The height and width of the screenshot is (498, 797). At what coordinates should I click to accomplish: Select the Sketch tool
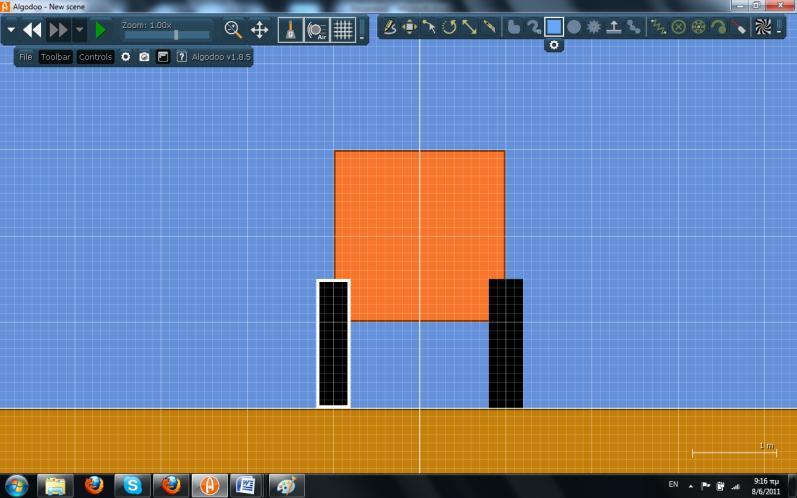[389, 27]
